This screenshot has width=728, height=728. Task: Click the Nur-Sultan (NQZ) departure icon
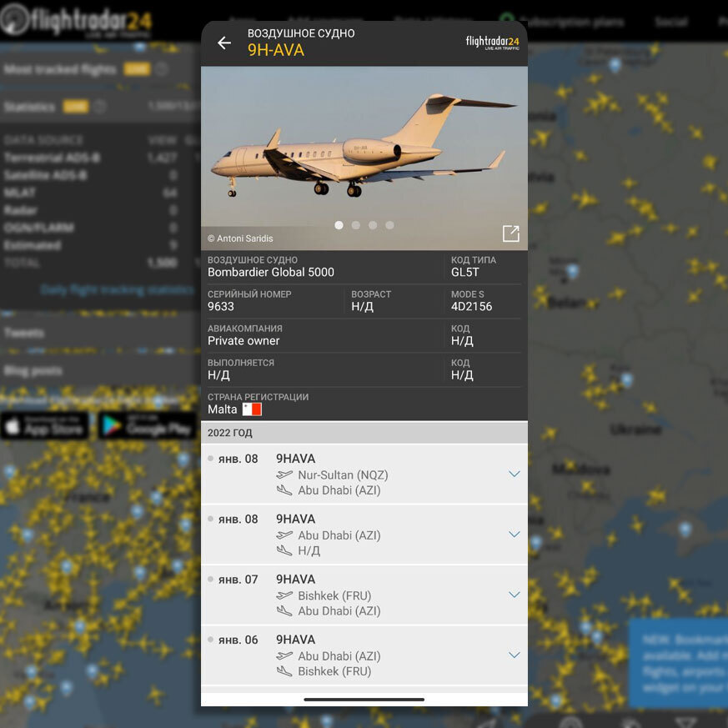coord(285,475)
